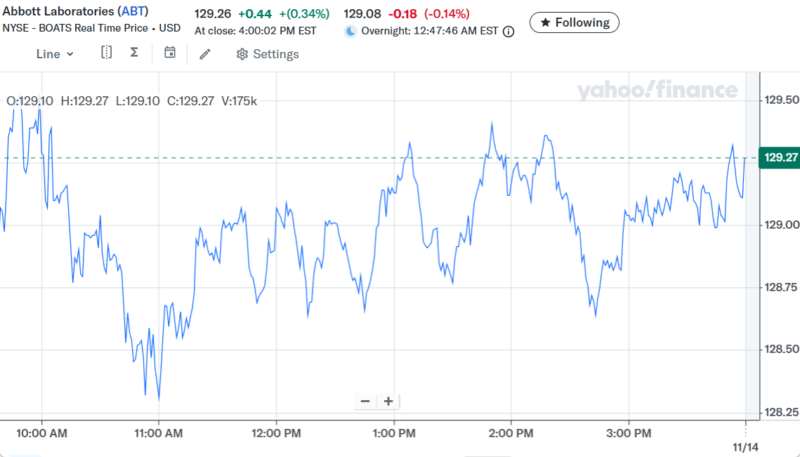This screenshot has width=800, height=457.
Task: Zoom in with the plus button
Action: tap(388, 401)
